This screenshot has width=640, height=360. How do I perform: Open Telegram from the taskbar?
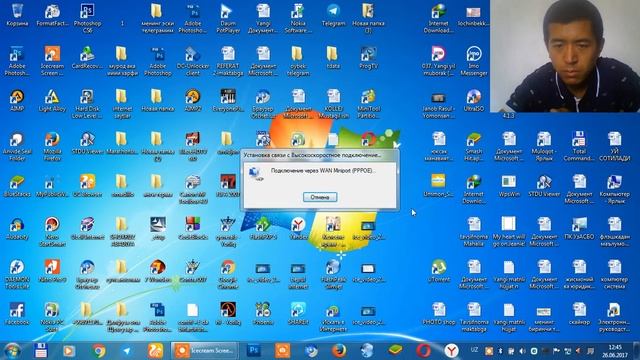(127, 351)
